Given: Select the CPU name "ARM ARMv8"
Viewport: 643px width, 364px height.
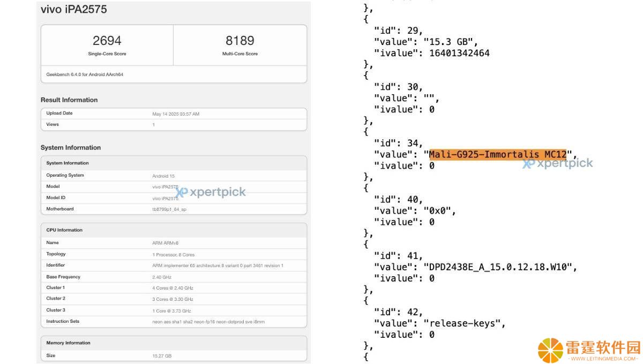Looking at the screenshot, I should 166,243.
